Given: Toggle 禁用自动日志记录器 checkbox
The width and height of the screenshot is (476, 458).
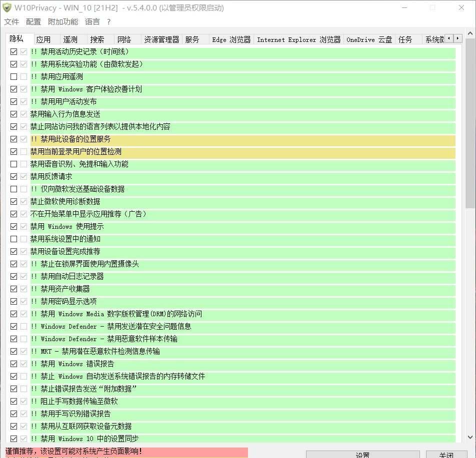Looking at the screenshot, I should click(x=13, y=277).
